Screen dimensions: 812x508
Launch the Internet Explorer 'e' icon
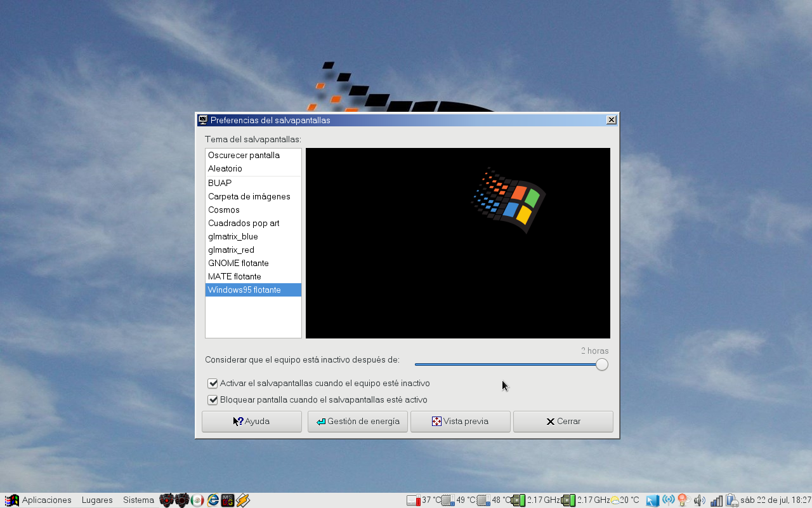[x=213, y=500]
